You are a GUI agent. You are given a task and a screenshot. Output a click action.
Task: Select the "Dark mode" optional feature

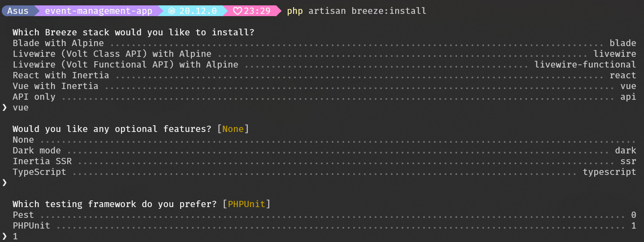(x=37, y=150)
